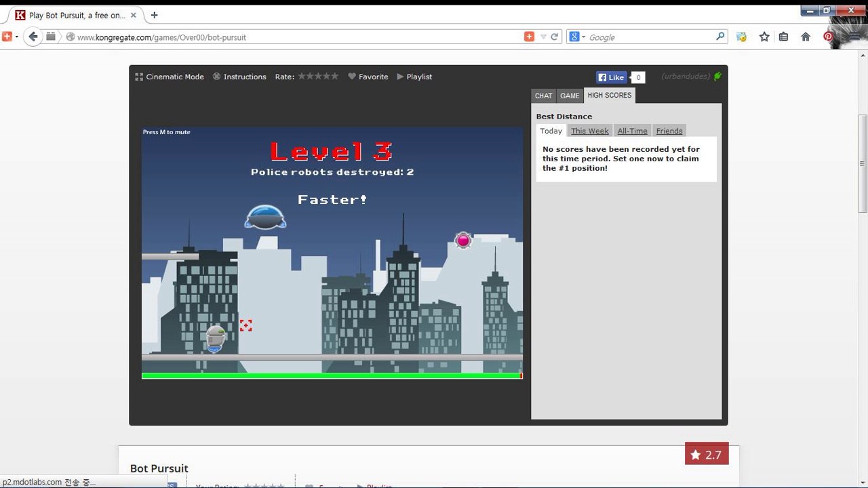Select the HIGH SCORES tab

click(x=610, y=96)
